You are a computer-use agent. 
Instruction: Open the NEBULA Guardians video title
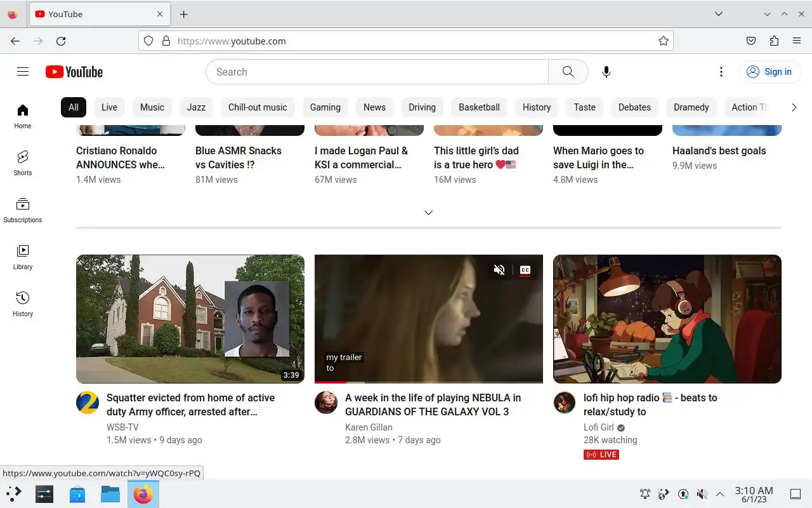[x=433, y=404]
